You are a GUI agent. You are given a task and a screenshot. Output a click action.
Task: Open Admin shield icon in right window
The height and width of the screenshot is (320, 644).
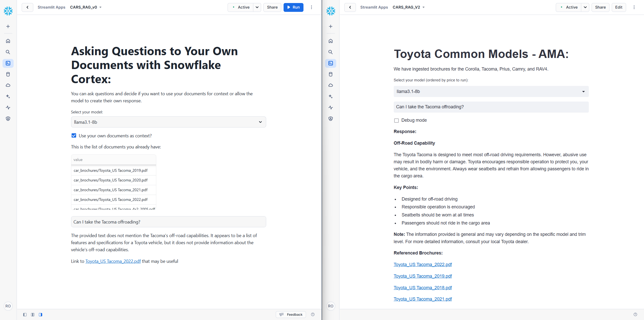coord(331,119)
